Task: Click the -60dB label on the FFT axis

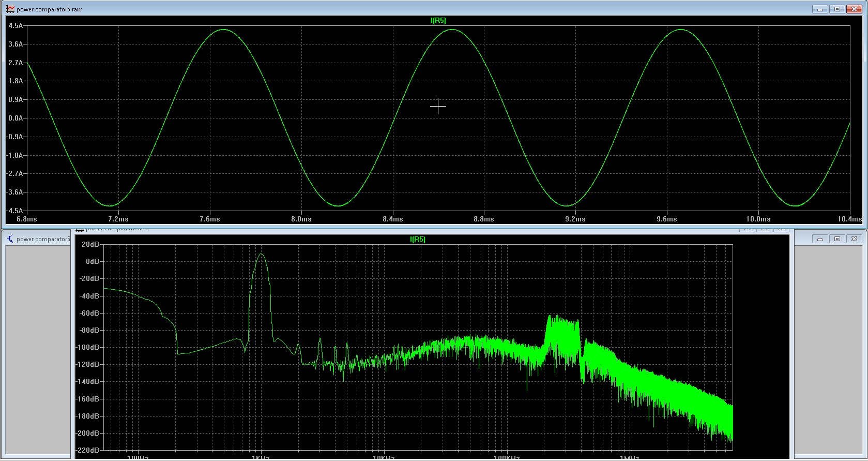Action: [x=89, y=313]
